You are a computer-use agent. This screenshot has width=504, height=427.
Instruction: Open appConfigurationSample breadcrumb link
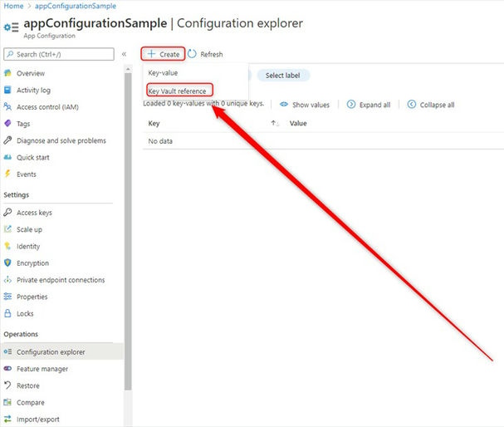[x=76, y=6]
